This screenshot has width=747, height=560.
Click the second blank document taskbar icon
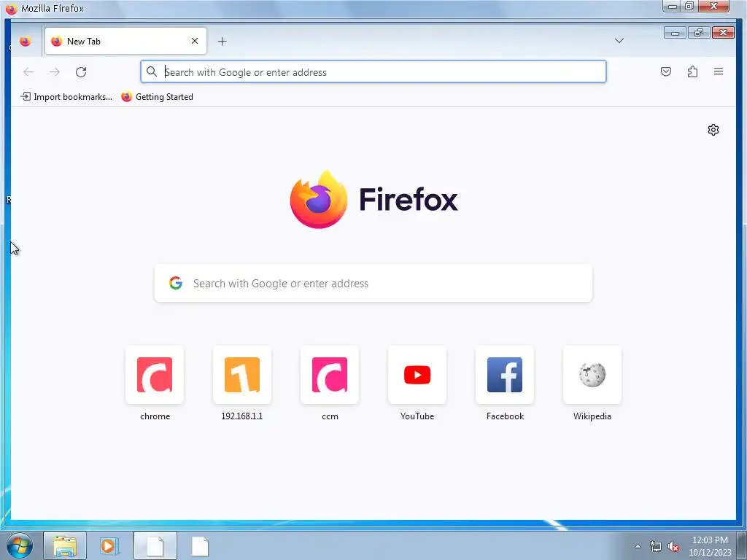[200, 545]
